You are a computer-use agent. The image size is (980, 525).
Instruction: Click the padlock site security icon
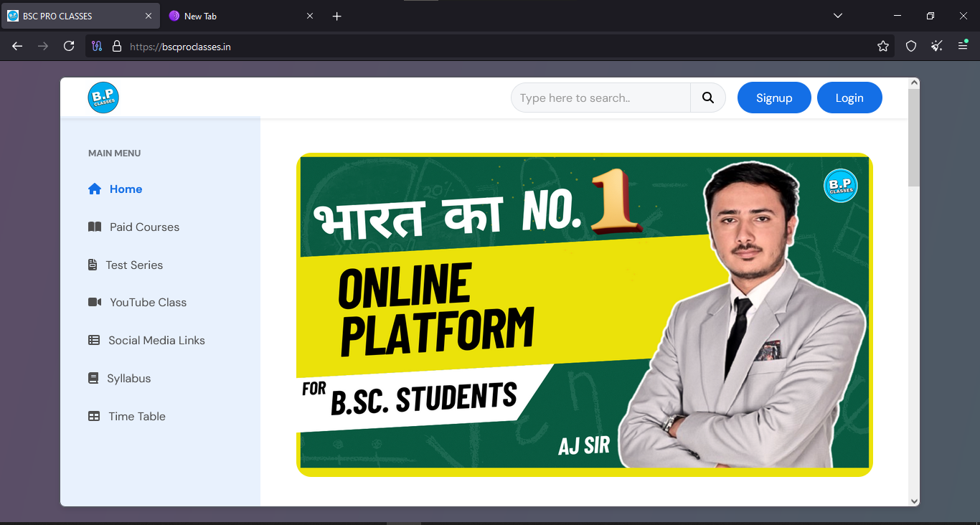click(x=117, y=46)
